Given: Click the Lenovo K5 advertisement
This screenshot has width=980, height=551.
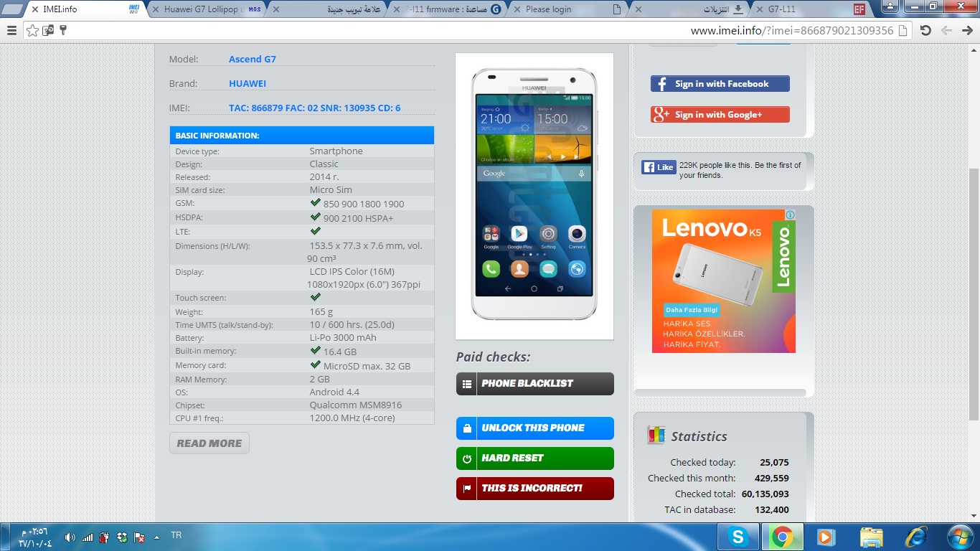Looking at the screenshot, I should [x=724, y=281].
